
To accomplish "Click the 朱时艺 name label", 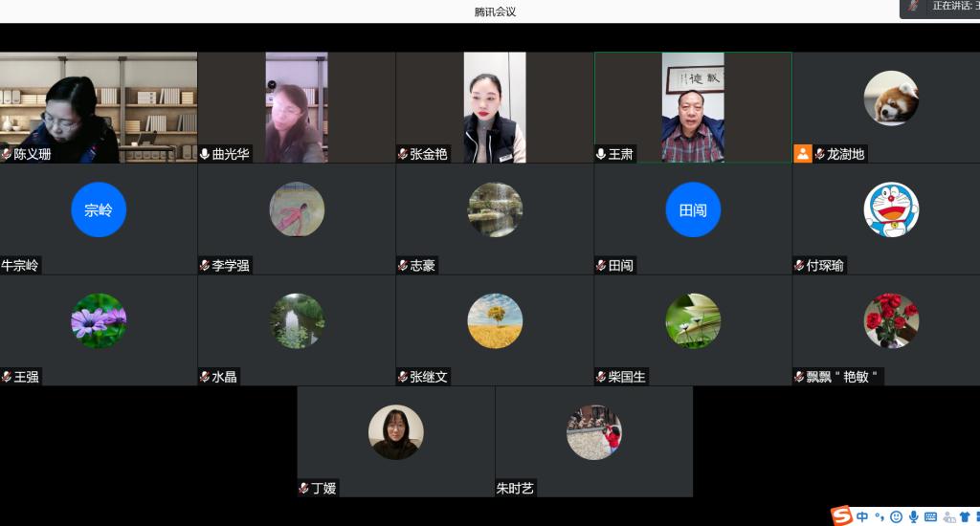I will point(515,489).
